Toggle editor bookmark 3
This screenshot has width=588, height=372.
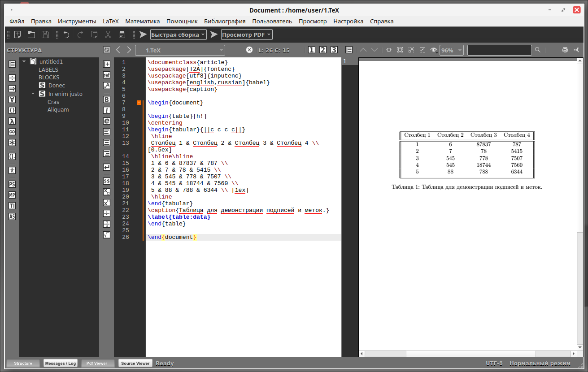334,50
